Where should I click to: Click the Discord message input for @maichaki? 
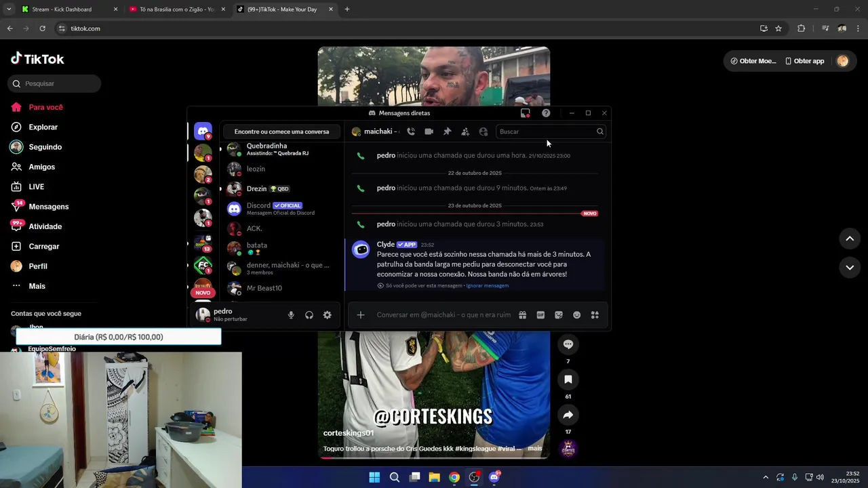tap(443, 314)
